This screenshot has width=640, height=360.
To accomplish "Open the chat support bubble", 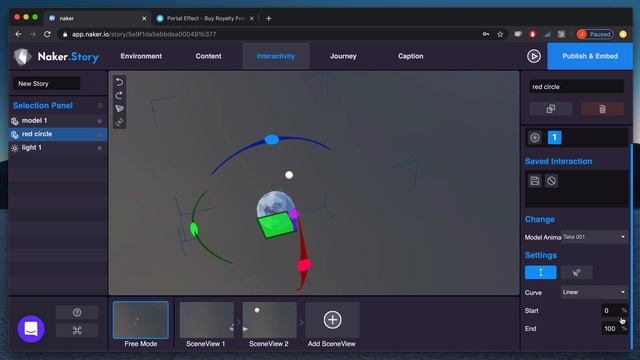I will pos(31,329).
